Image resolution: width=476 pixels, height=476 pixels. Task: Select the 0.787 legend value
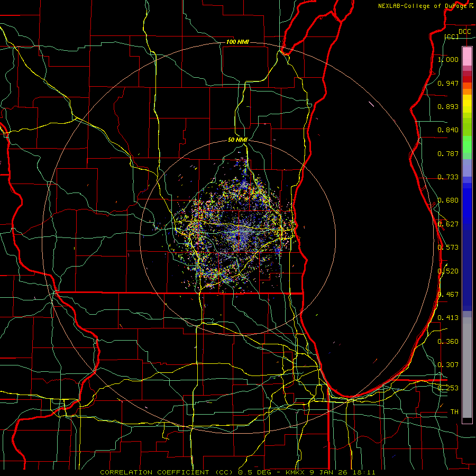(448, 153)
